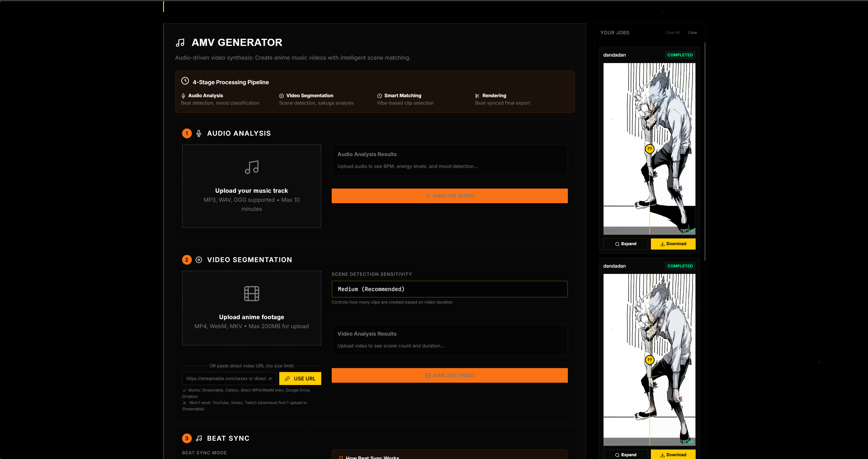
Task: Click the Analyze Audio button
Action: click(450, 196)
